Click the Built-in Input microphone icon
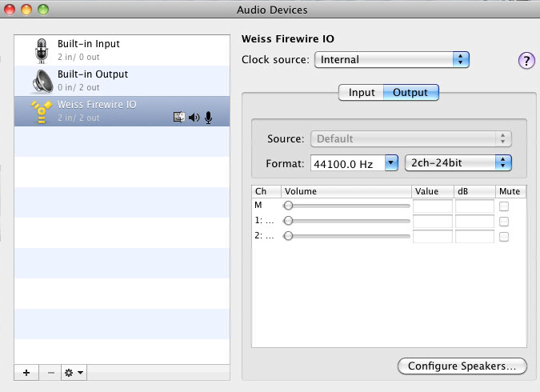The height and width of the screenshot is (392, 540). coord(42,50)
